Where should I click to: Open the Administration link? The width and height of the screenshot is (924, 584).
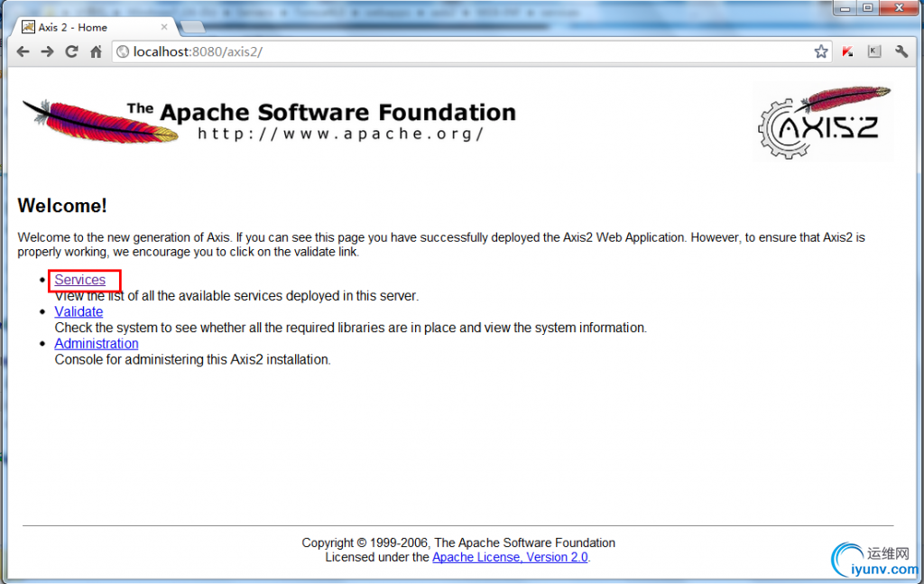click(97, 344)
